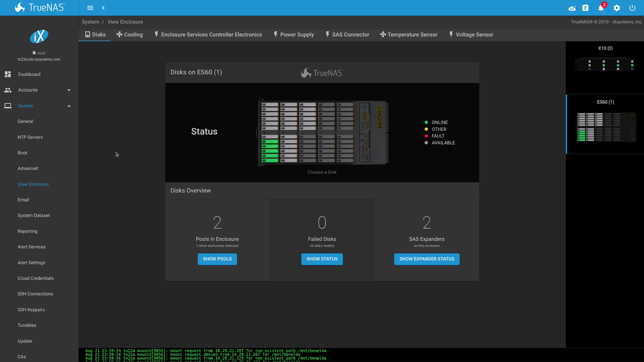Click the TrueNAS logo in the header
The height and width of the screenshot is (362, 644).
coord(39,7)
